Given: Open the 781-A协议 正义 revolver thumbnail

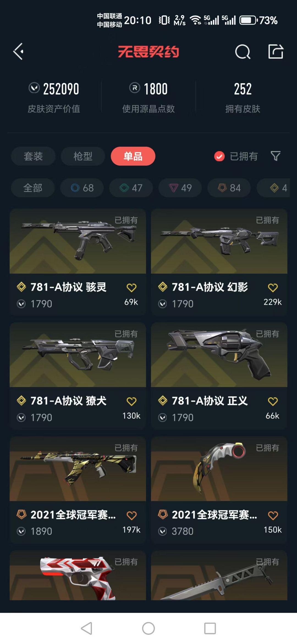Looking at the screenshot, I should click(219, 355).
